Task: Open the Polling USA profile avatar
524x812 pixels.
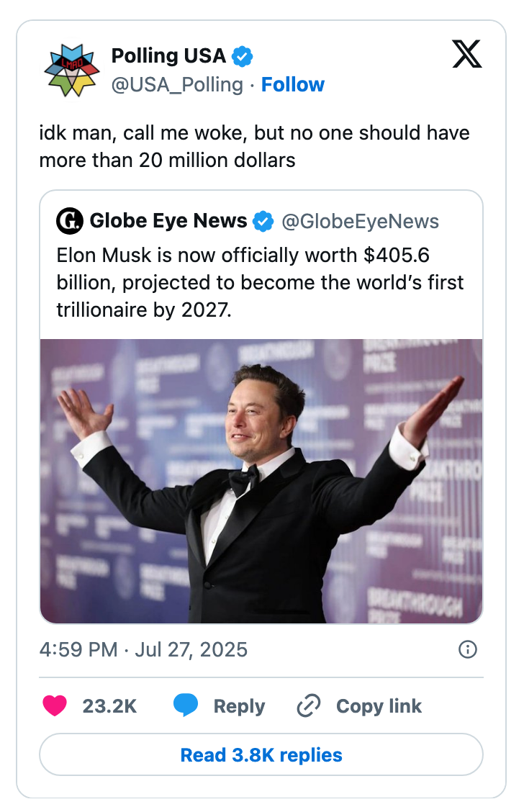Action: pos(70,70)
